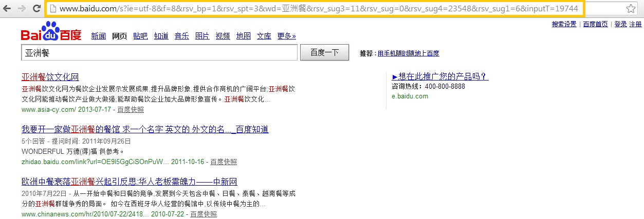Viewport: 644px width, 219px height.
Task: Switch to 贴吧 tab
Action: [140, 36]
